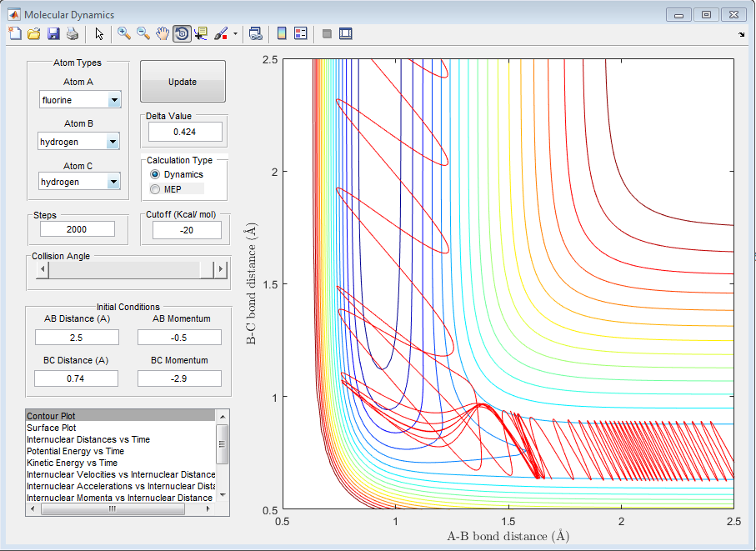Viewport: 756px width, 551px height.
Task: Select the Dynamics calculation type
Action: tap(155, 174)
